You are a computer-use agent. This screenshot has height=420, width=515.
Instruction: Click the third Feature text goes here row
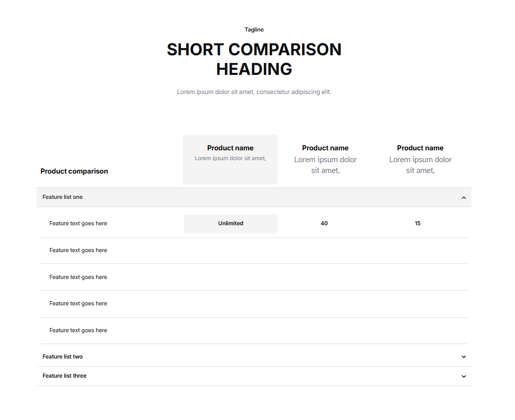coord(79,277)
